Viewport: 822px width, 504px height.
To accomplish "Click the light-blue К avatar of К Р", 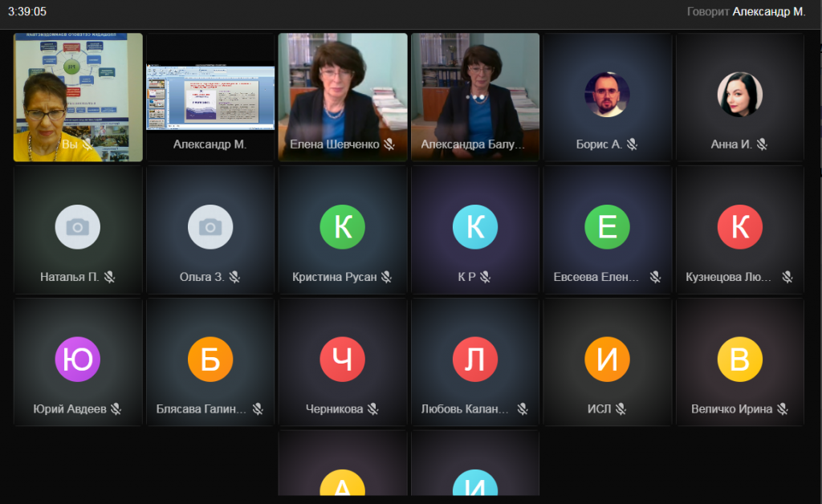I will 475,227.
